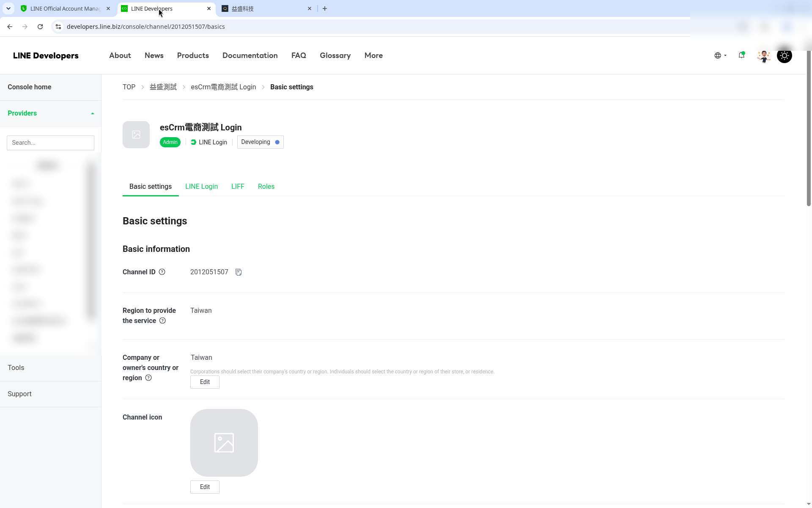The height and width of the screenshot is (508, 812).
Task: Toggle the dark/light theme sun icon
Action: point(785,55)
